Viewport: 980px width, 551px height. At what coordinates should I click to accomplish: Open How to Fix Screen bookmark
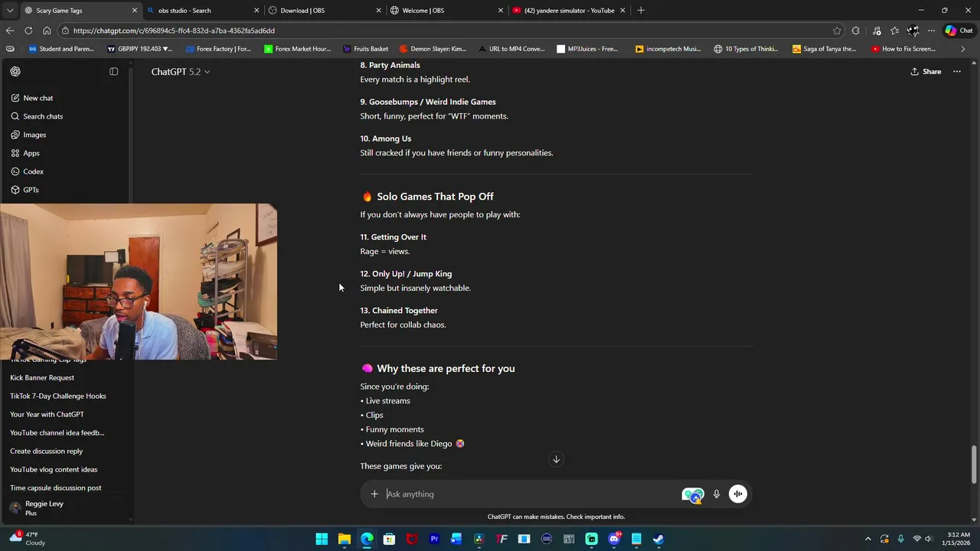coord(903,49)
